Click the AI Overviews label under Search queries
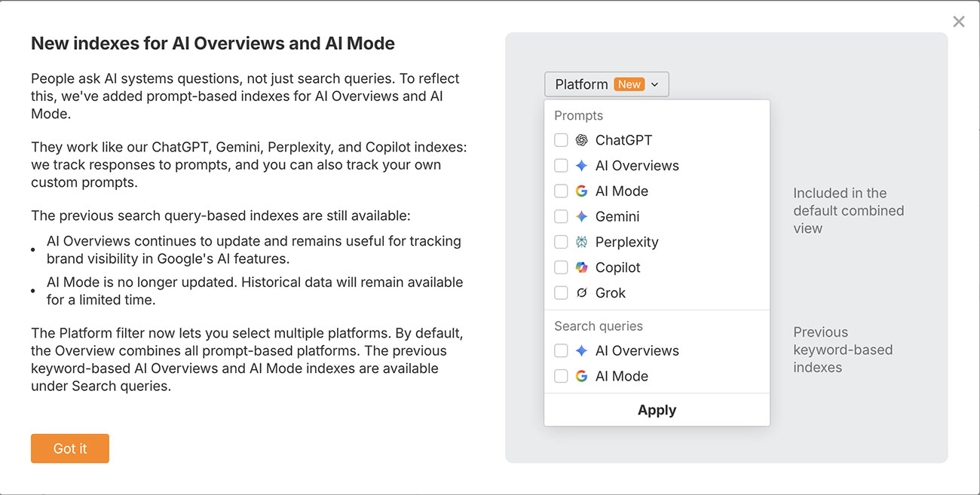The width and height of the screenshot is (980, 495). click(637, 350)
